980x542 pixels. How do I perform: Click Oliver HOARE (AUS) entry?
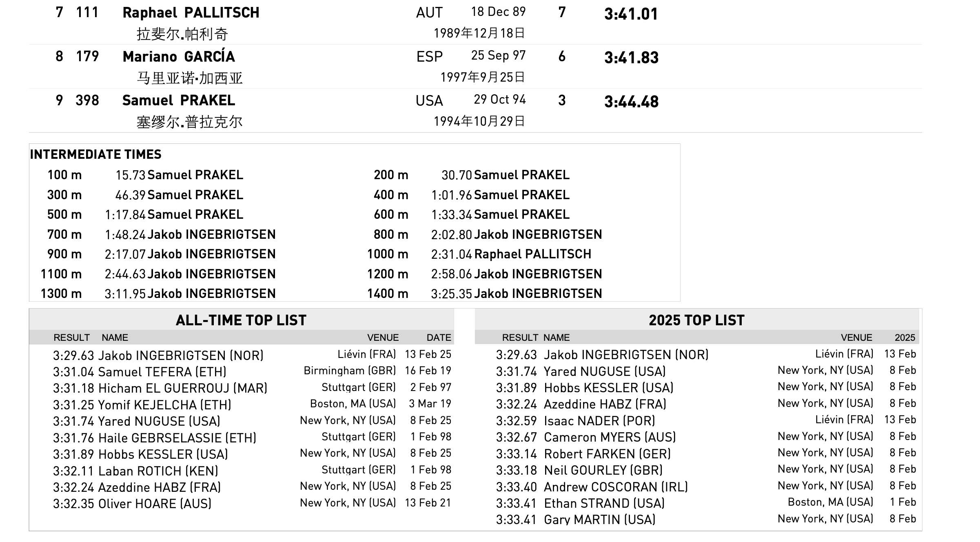click(x=155, y=504)
